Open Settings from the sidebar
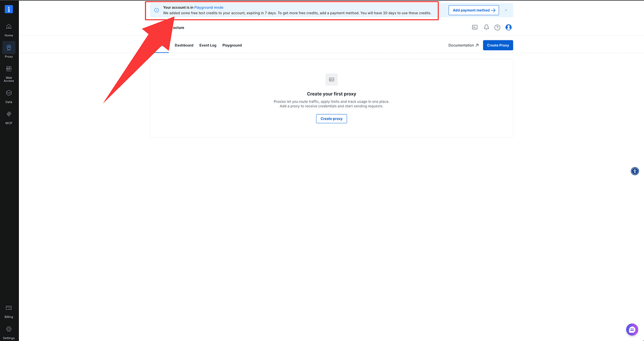This screenshot has height=341, width=644. pyautogui.click(x=9, y=332)
